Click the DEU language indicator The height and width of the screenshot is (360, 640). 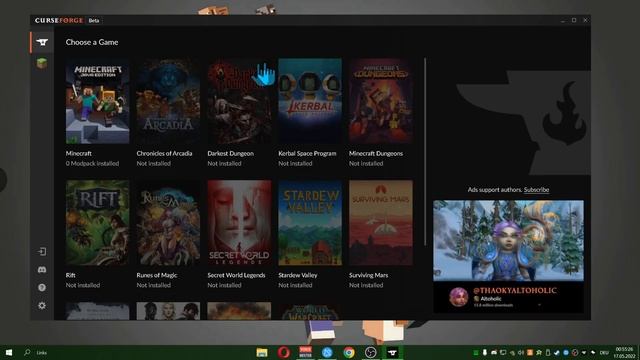604,352
